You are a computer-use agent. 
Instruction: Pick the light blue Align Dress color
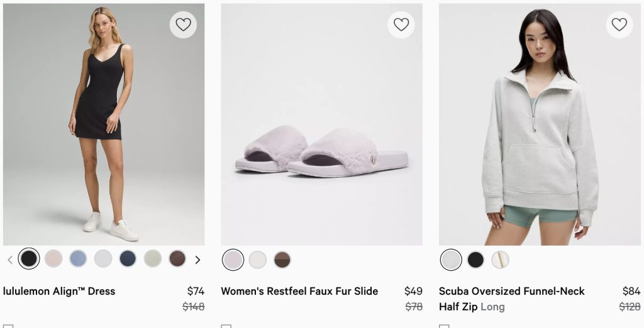[x=79, y=258]
